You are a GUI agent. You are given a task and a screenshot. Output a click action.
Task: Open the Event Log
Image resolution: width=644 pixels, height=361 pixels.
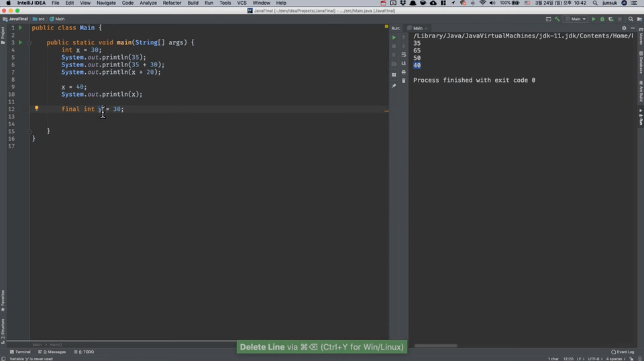pyautogui.click(x=623, y=352)
